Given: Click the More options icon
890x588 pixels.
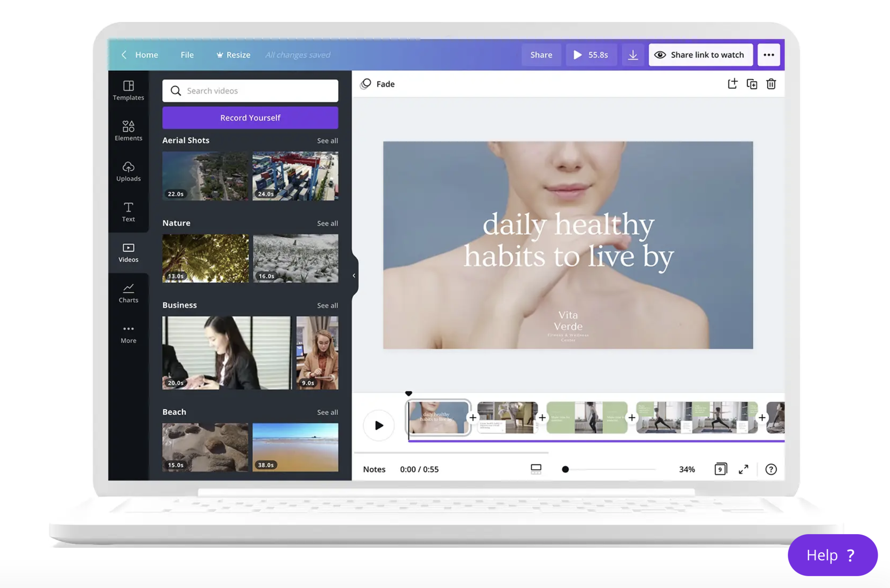Looking at the screenshot, I should (769, 55).
